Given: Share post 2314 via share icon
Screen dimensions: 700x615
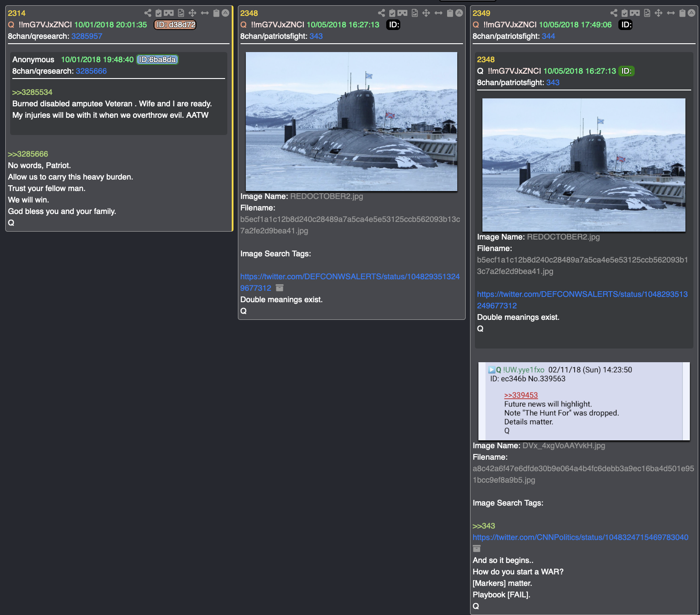Looking at the screenshot, I should (x=148, y=13).
